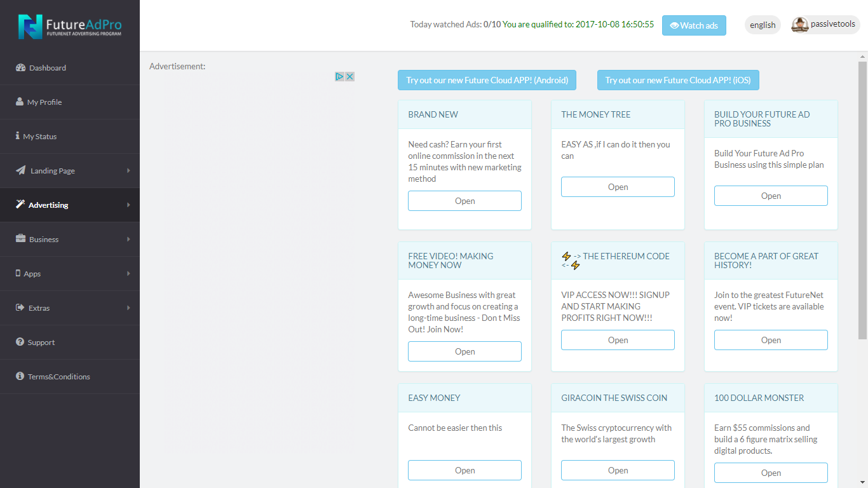Click the FutureAdPro logo
The height and width of the screenshot is (488, 868).
70,27
